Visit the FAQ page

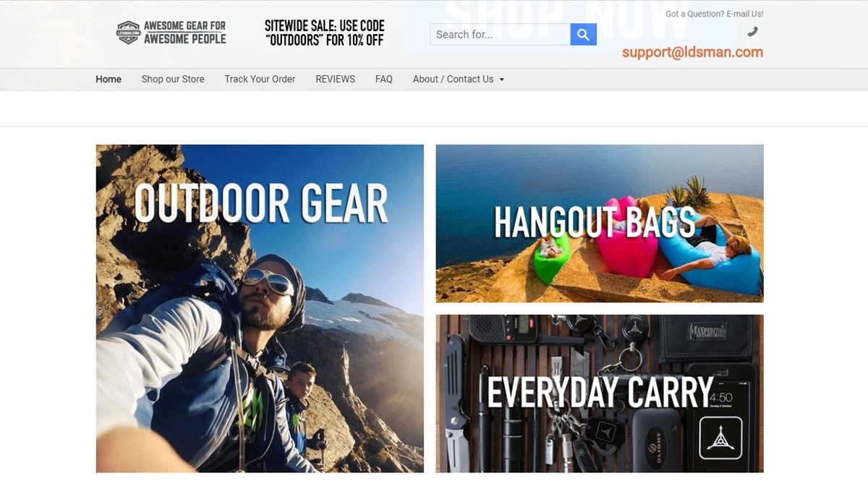[384, 80]
